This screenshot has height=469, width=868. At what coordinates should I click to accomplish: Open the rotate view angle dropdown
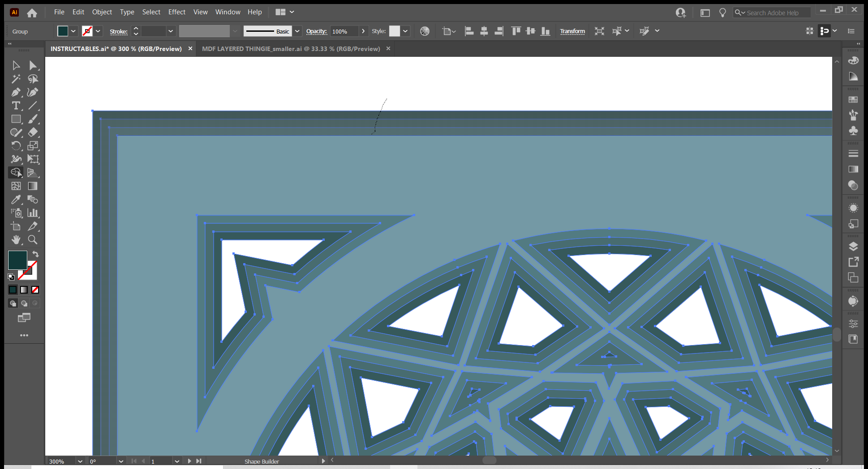point(120,461)
